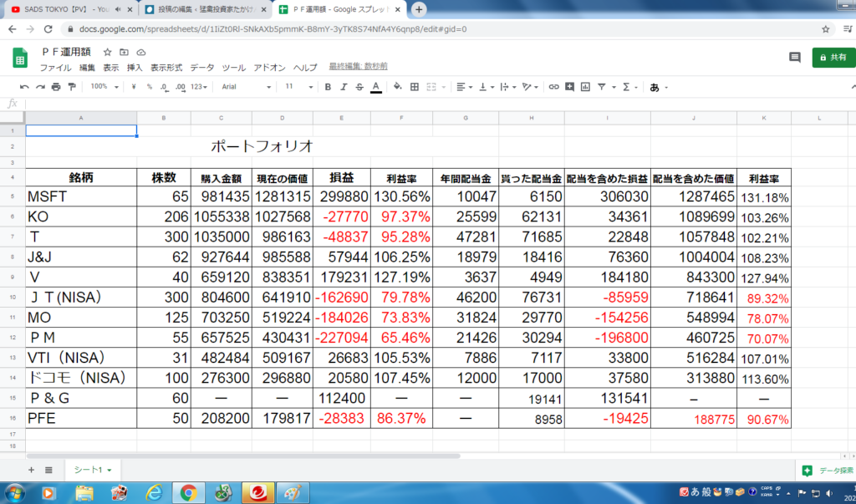Open Paint from the taskbar
The width and height of the screenshot is (856, 504).
293,493
